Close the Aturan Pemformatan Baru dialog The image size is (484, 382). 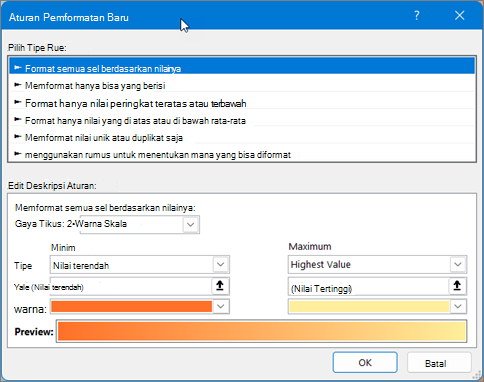point(460,15)
